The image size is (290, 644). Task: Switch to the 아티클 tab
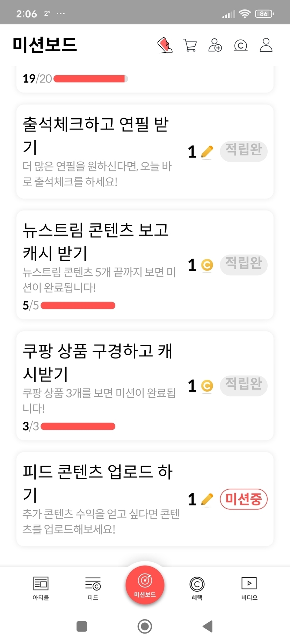(x=41, y=588)
